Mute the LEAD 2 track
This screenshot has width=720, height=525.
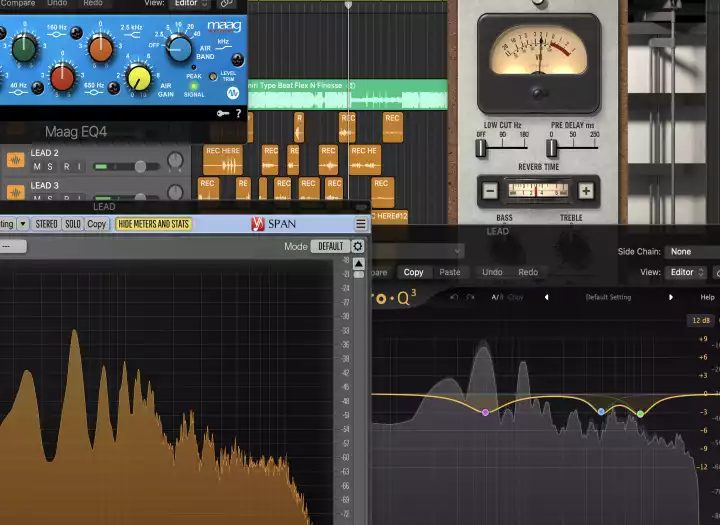[x=36, y=166]
